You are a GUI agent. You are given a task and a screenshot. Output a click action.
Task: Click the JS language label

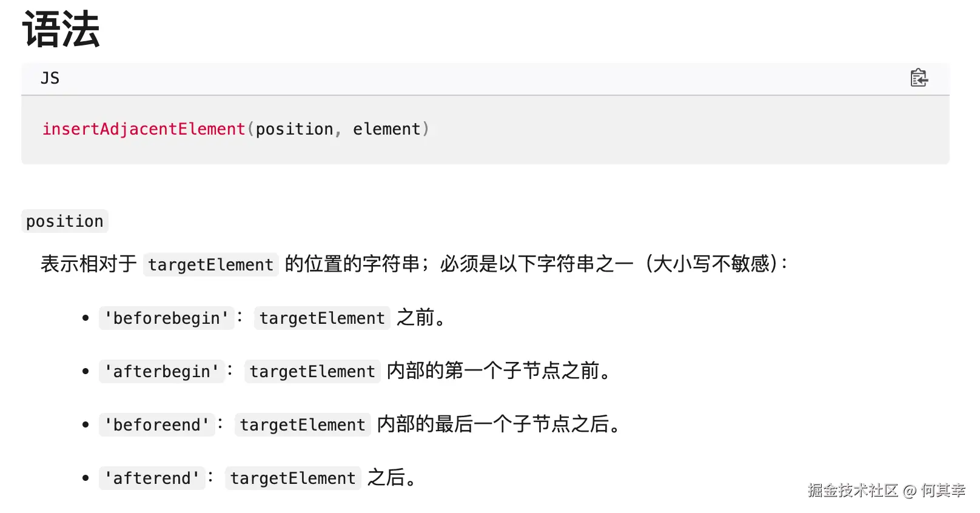(x=50, y=78)
